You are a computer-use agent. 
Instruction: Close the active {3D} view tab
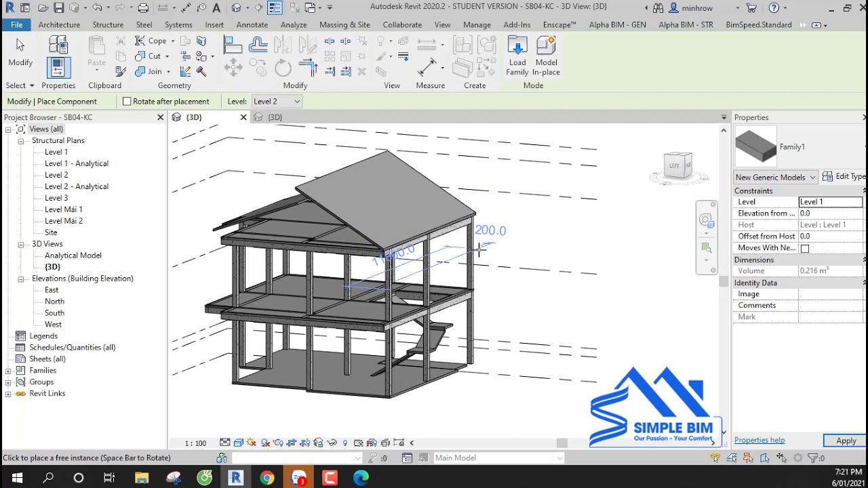pyautogui.click(x=243, y=117)
